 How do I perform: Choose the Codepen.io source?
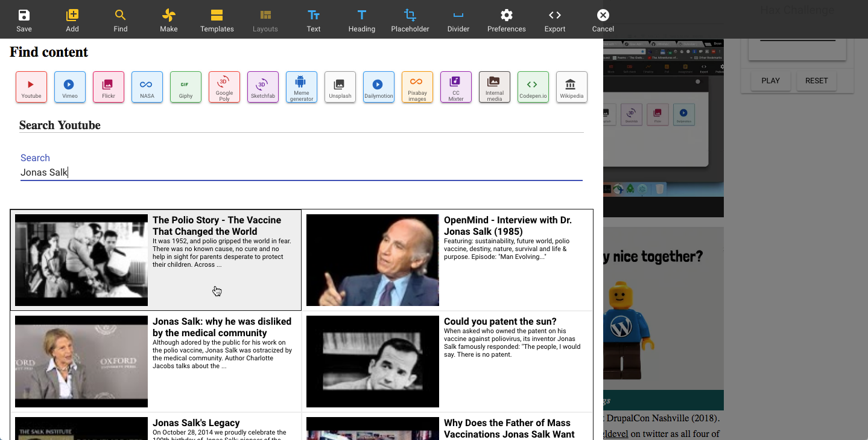pos(533,87)
